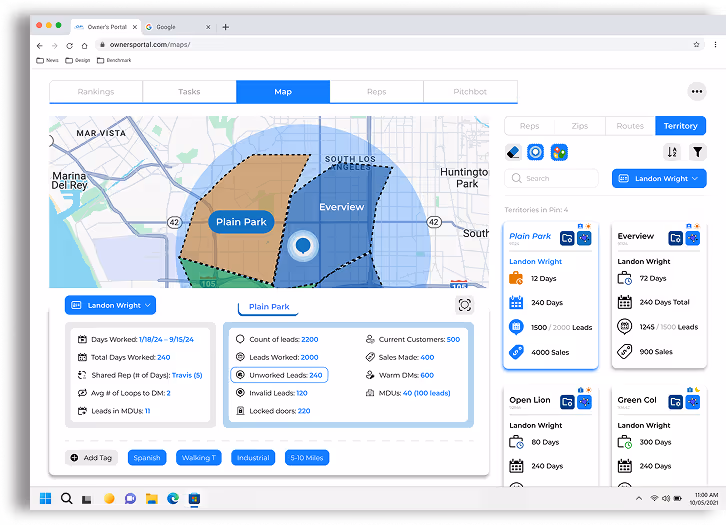Screen dimensions: 726x525
Task: Open the three-dot more options menu
Action: click(x=697, y=91)
